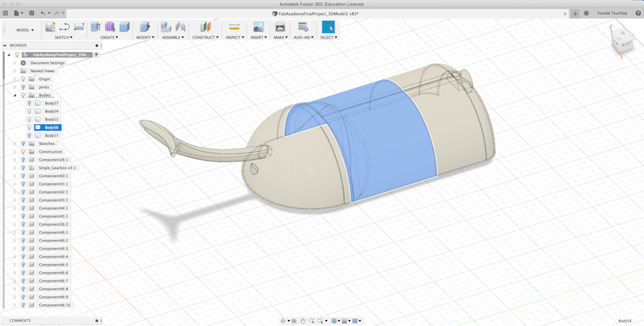Collapse the Bodies folder in the browser
This screenshot has width=644, height=326.
[14, 95]
